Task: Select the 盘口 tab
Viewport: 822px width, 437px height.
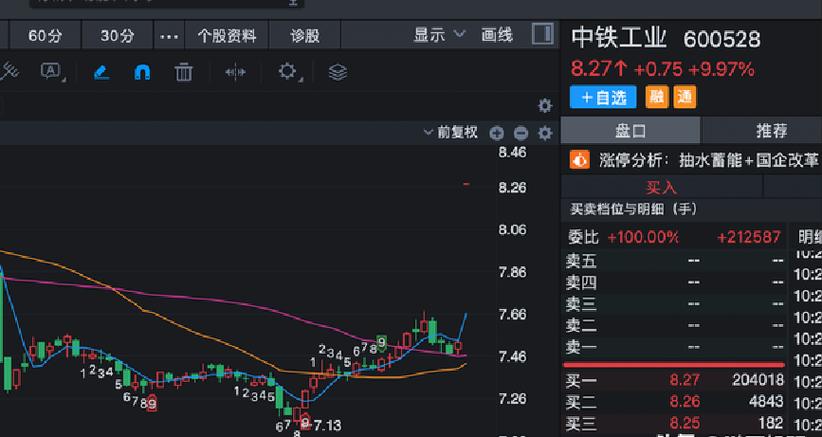Action: pos(631,130)
